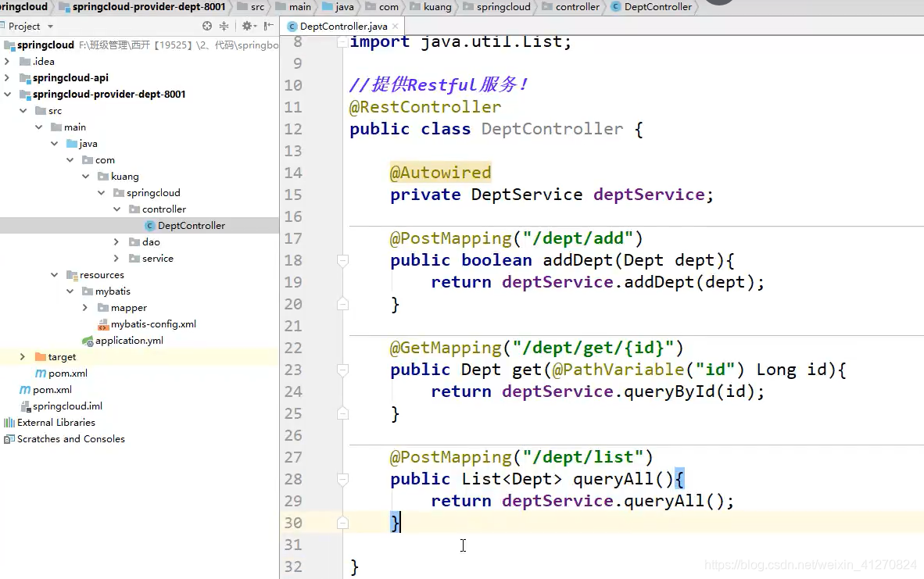The image size is (924, 579).
Task: Click fold end marker at line 30
Action: (x=342, y=523)
